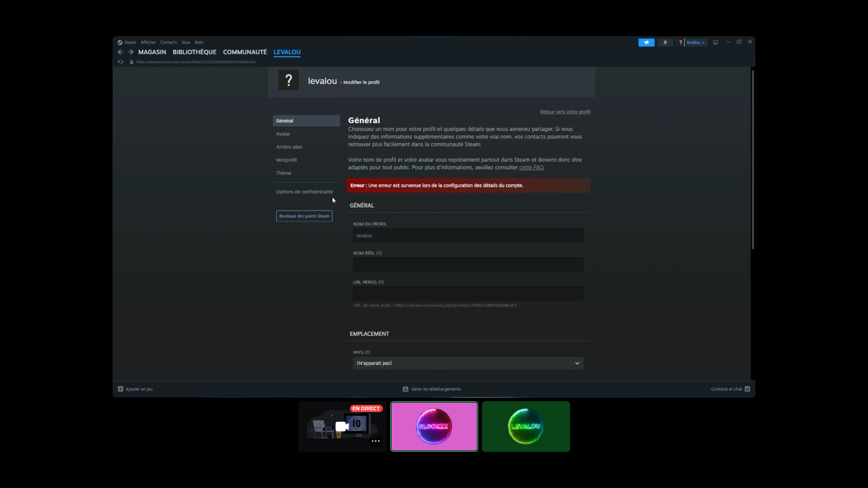Switch to Big Picture mode via monitor icon
Image resolution: width=868 pixels, height=488 pixels.
(x=716, y=42)
